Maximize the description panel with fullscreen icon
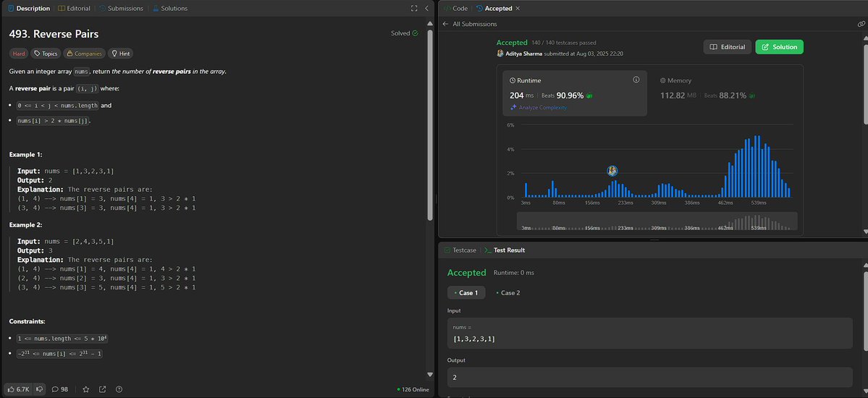 pos(414,8)
